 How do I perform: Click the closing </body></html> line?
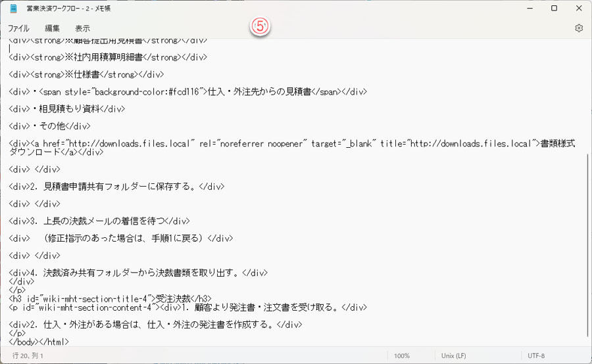[39, 342]
